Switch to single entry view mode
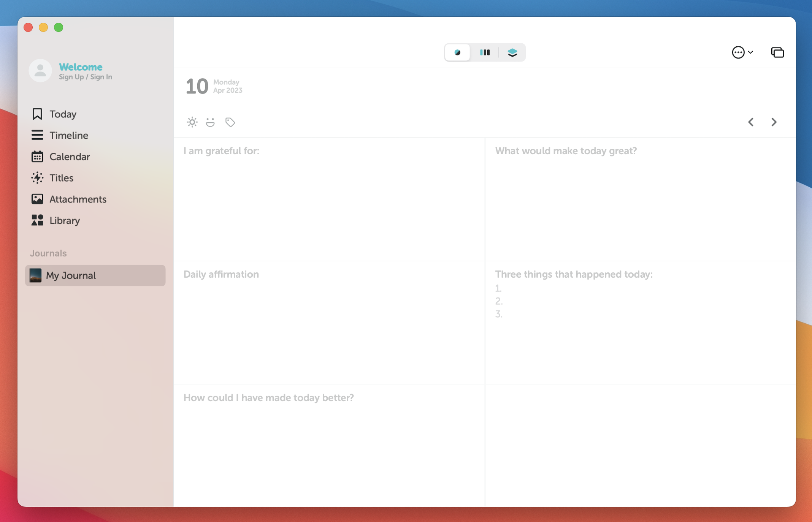The height and width of the screenshot is (522, 812). coord(459,52)
